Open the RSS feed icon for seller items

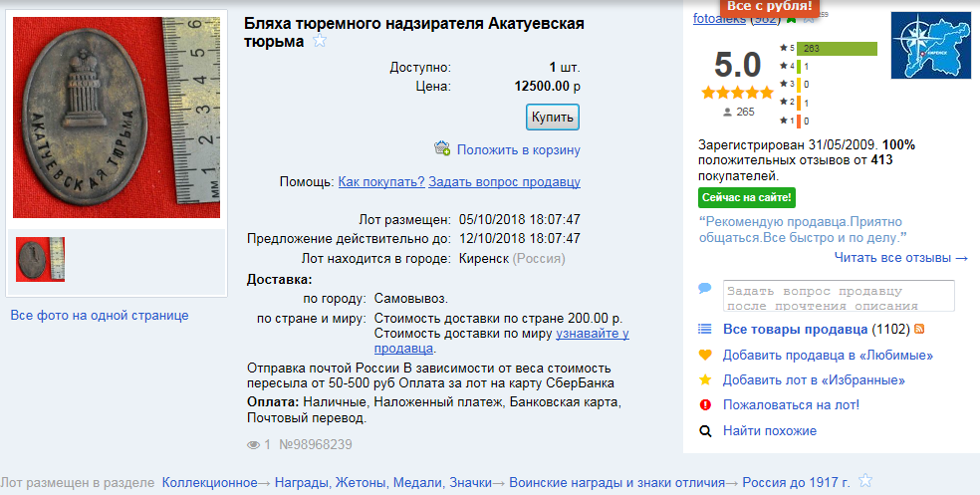click(919, 330)
